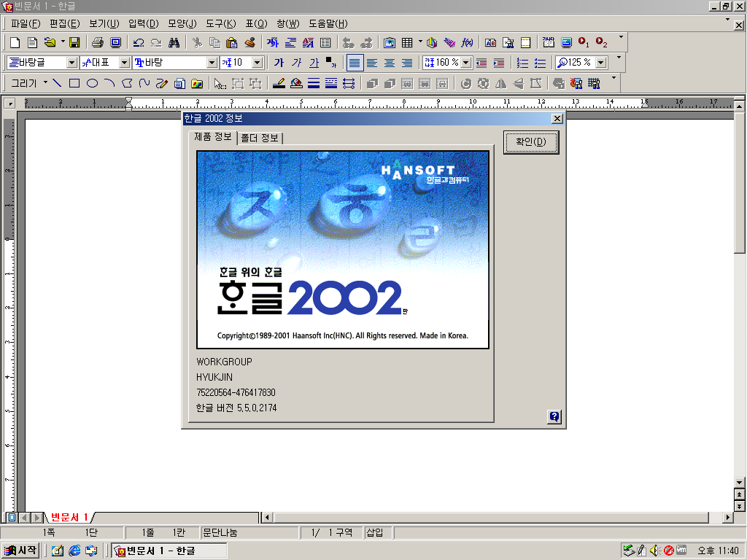The width and height of the screenshot is (747, 560).
Task: Click the horizontal scrollbar left arrow
Action: pos(267,517)
